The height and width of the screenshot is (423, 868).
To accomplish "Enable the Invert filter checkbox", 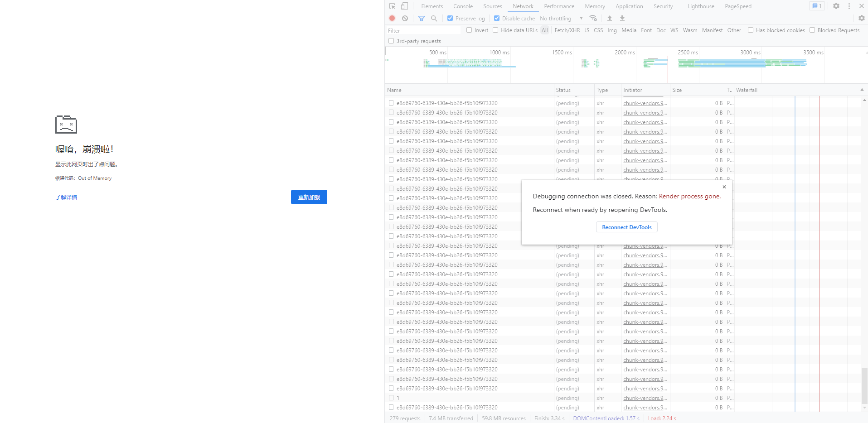I will tap(469, 30).
